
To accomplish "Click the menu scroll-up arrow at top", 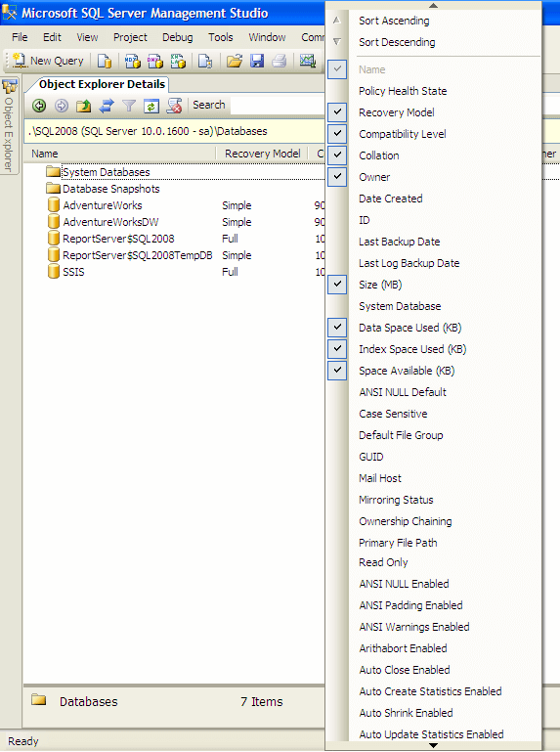I will (433, 5).
